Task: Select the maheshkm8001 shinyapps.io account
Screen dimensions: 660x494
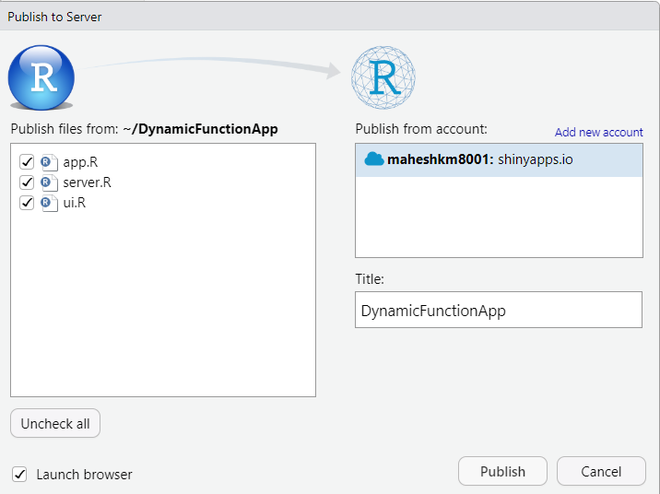Action: pos(499,160)
